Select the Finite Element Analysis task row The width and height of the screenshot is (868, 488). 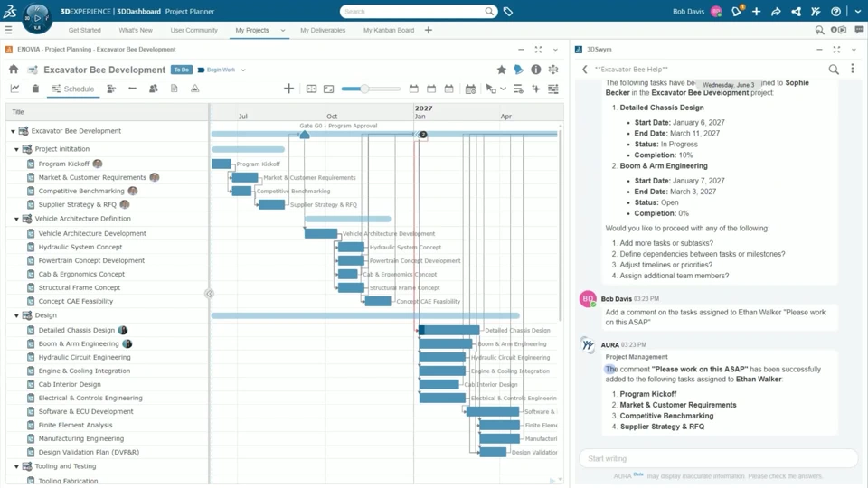107,425
